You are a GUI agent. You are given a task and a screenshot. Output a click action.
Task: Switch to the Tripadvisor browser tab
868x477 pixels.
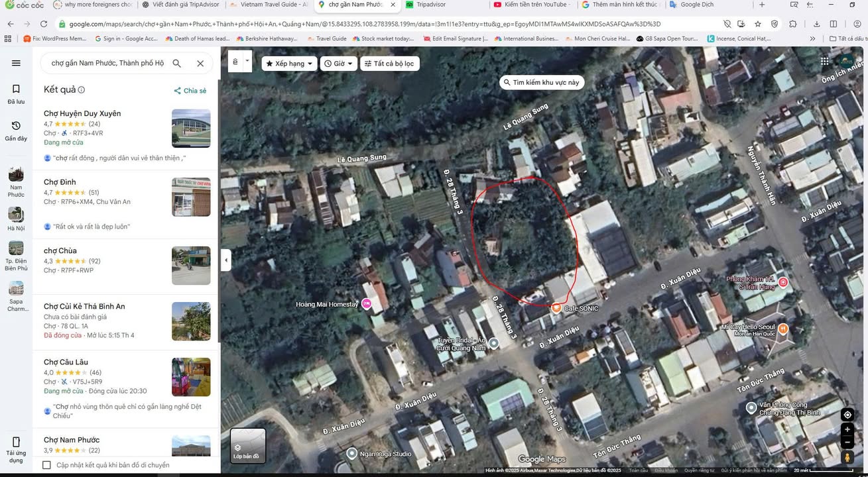[431, 5]
